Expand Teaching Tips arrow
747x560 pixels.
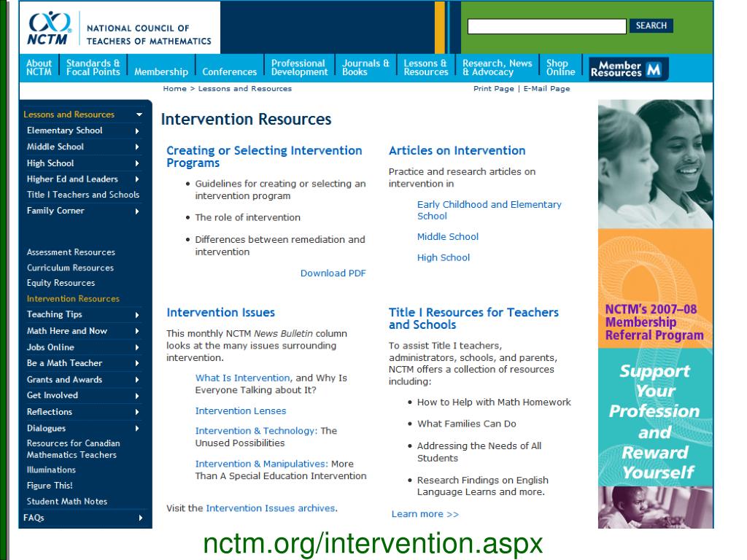pyautogui.click(x=137, y=315)
